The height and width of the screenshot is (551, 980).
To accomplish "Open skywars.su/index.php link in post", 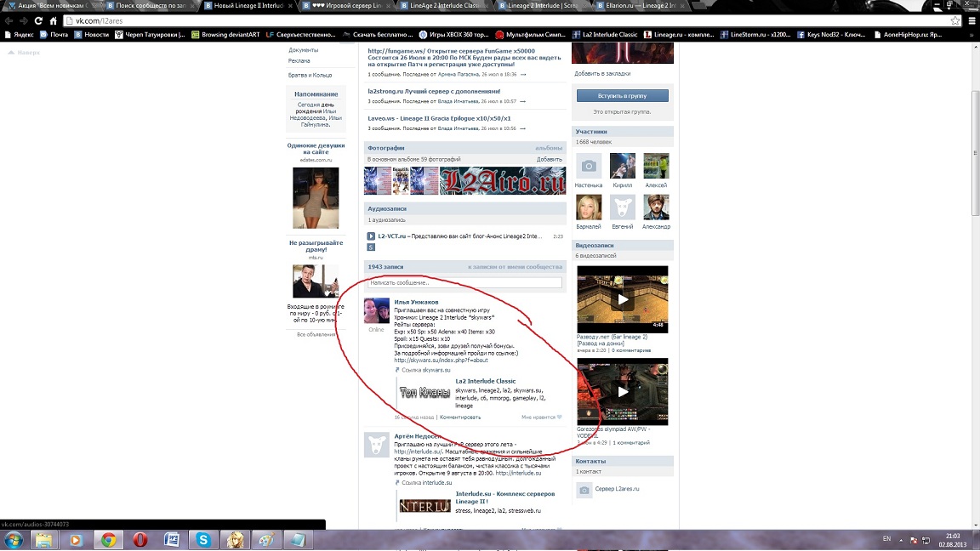I will pyautogui.click(x=441, y=360).
